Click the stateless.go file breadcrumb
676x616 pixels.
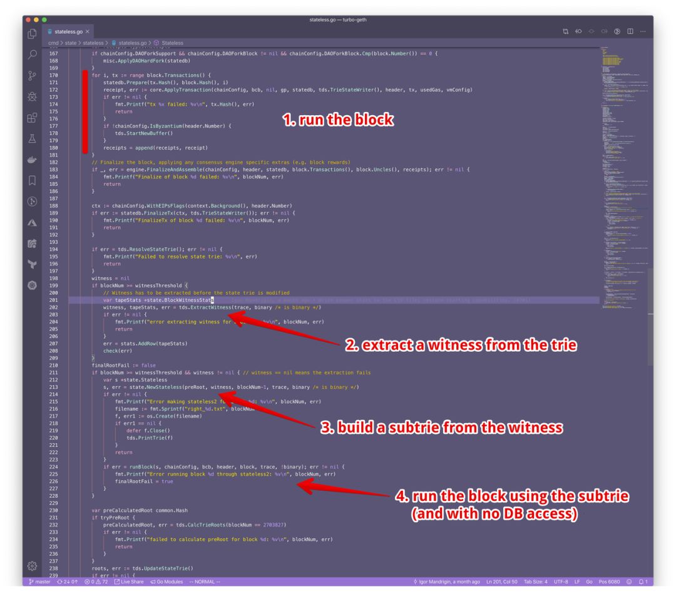click(x=130, y=43)
